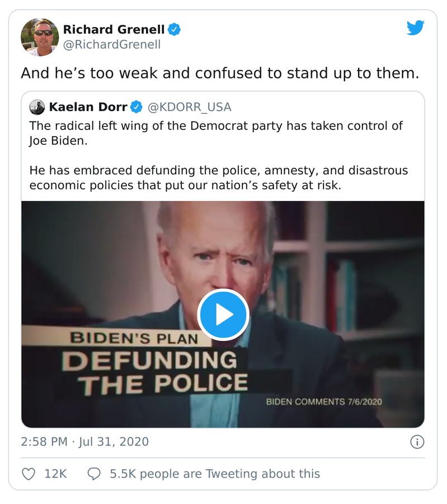Click Kaelan Dorr's small avatar
This screenshot has width=447, height=504.
click(37, 107)
